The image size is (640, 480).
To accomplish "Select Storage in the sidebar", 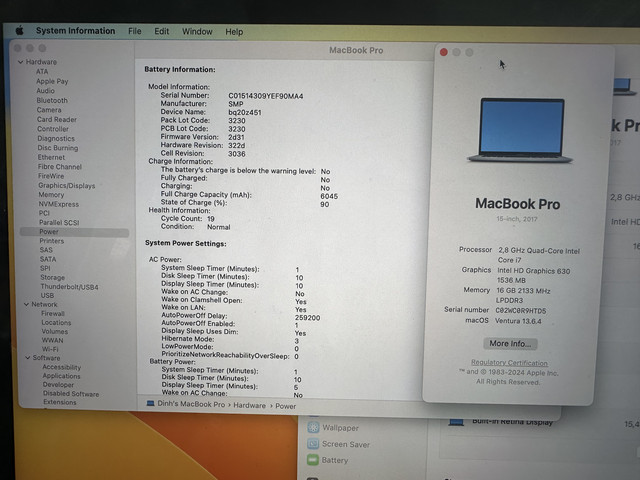I will pos(52,278).
